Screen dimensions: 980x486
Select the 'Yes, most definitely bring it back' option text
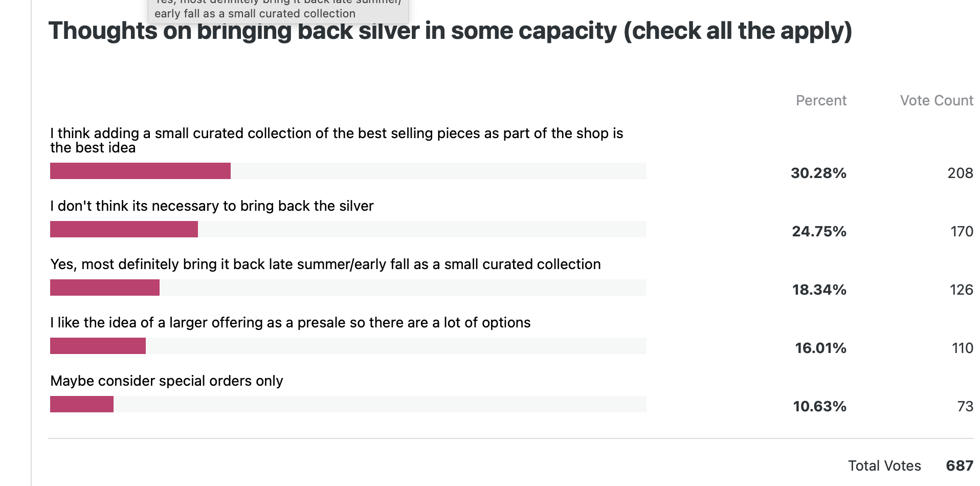point(325,264)
